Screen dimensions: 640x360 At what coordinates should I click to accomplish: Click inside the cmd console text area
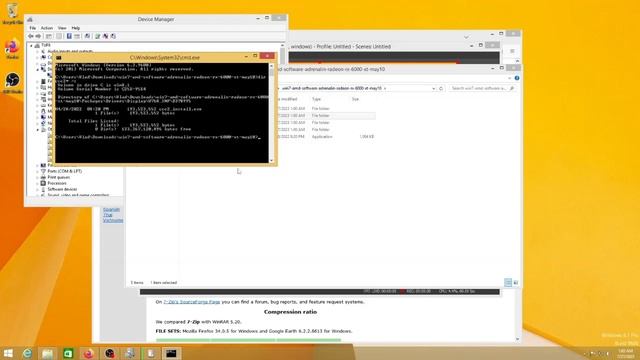(162, 113)
